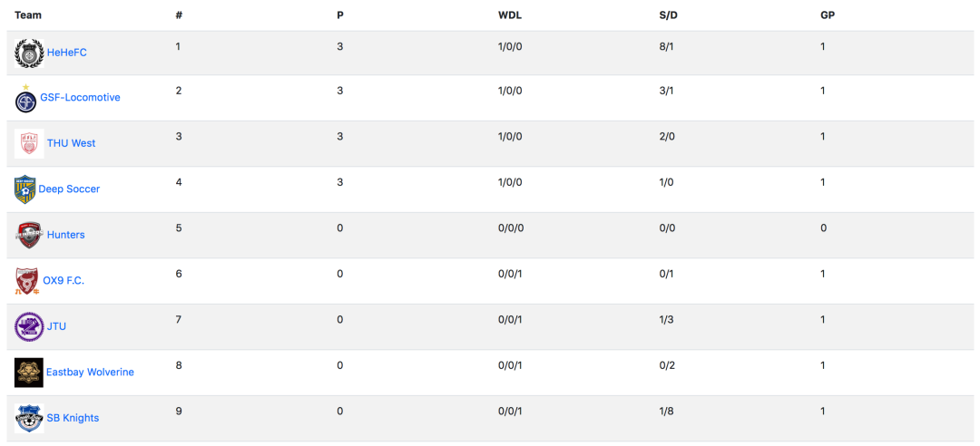The height and width of the screenshot is (446, 980).
Task: Click the Hunters team emblem
Action: pyautogui.click(x=29, y=235)
